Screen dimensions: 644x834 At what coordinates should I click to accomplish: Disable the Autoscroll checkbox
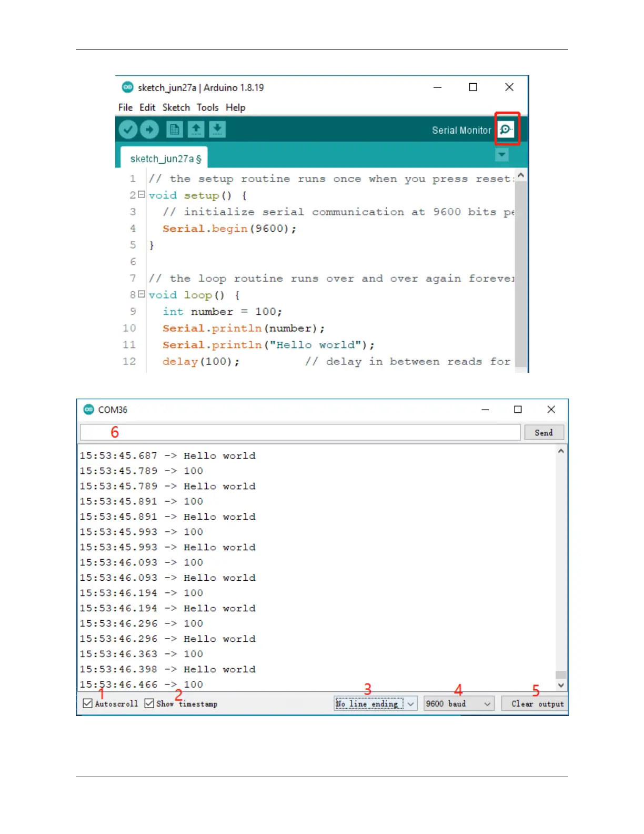pyautogui.click(x=88, y=703)
